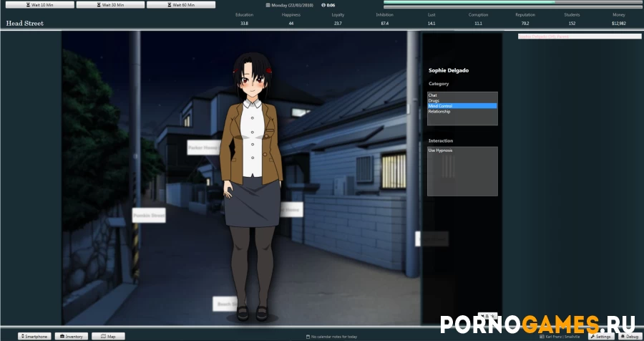Click the Wait 30 Min button
644x341 pixels.
pos(110,5)
